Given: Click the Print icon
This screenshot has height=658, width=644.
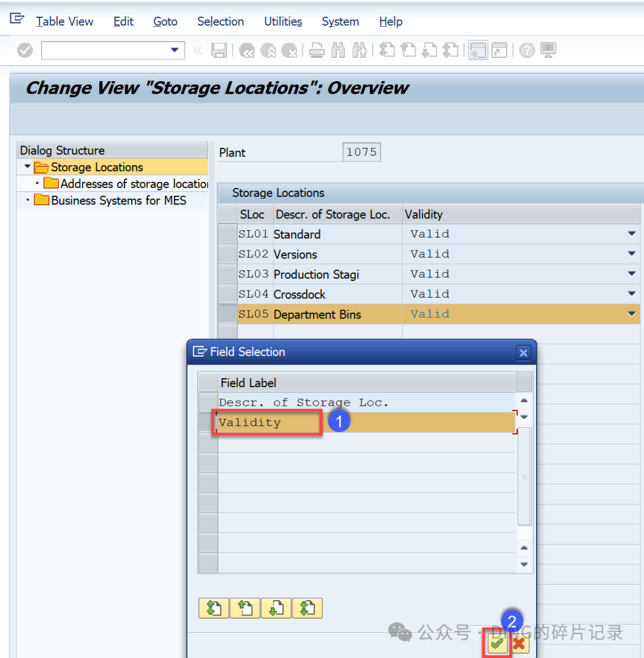Looking at the screenshot, I should coord(317,51).
